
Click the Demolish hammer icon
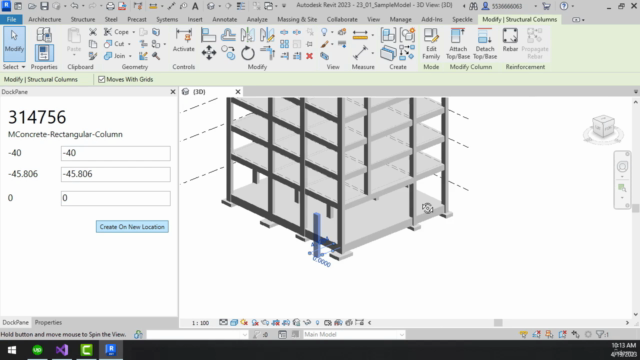pos(156,56)
